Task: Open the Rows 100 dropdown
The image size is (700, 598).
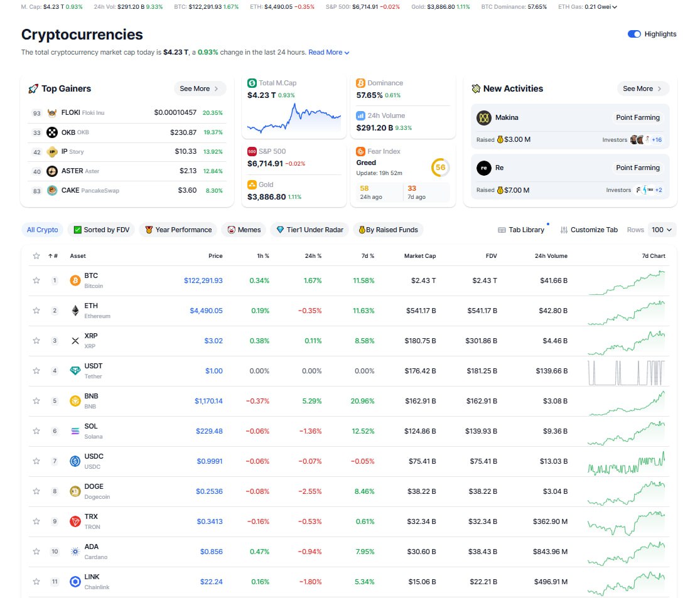Action: [661, 230]
